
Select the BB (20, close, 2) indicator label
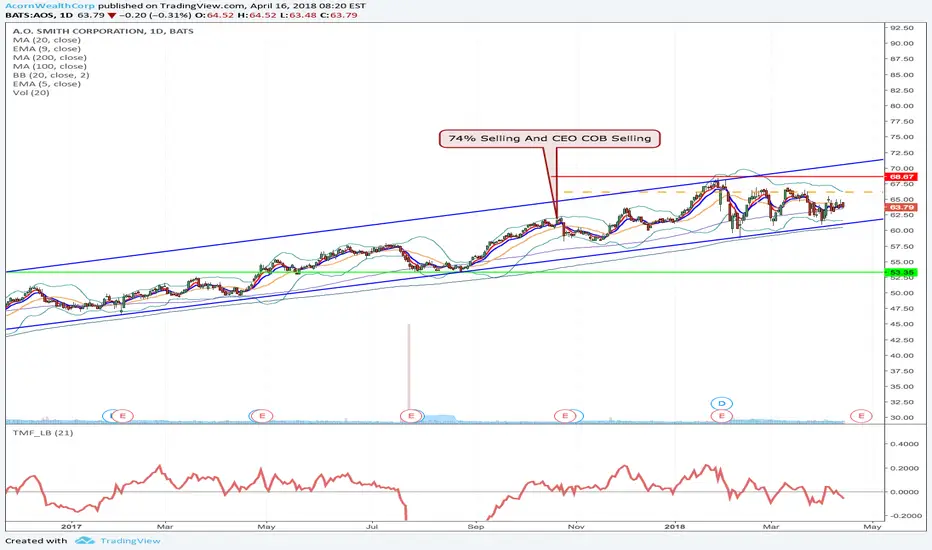coord(51,75)
